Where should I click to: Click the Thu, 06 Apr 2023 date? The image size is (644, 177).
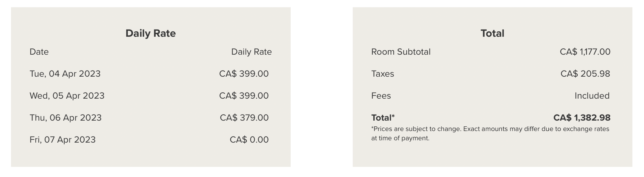pyautogui.click(x=66, y=118)
